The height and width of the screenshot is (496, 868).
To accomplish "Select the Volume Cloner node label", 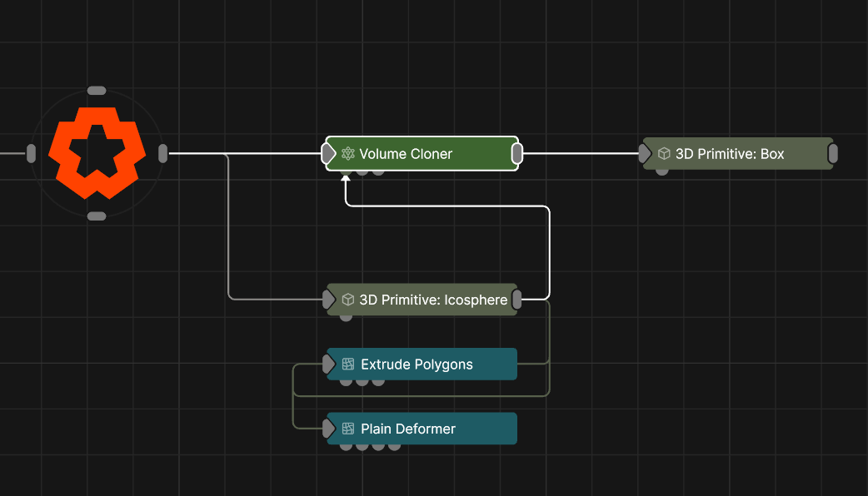I will pos(406,154).
